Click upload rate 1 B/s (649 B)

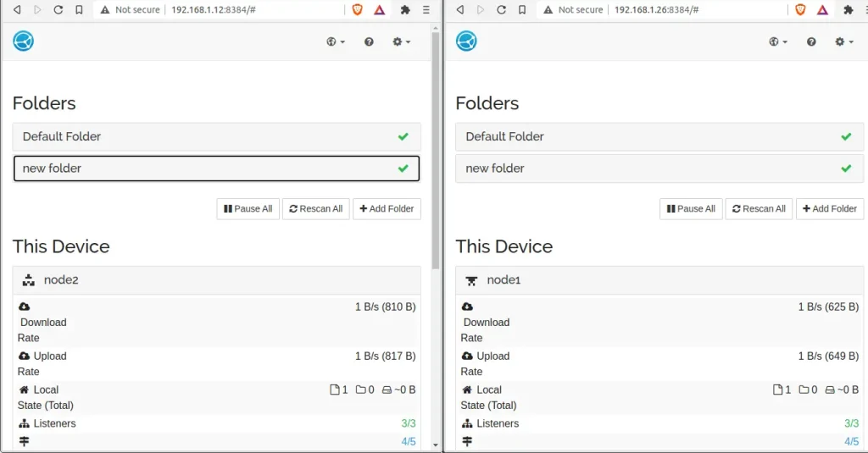(x=828, y=356)
